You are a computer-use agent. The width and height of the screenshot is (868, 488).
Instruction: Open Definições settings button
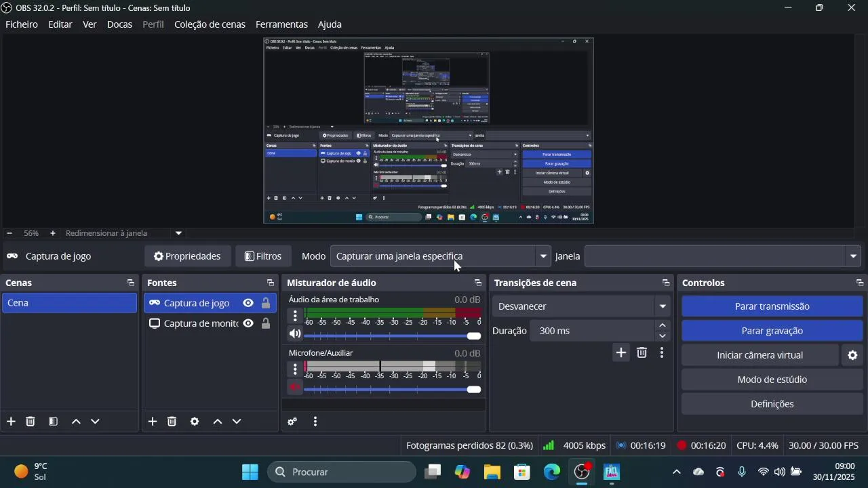(772, 404)
